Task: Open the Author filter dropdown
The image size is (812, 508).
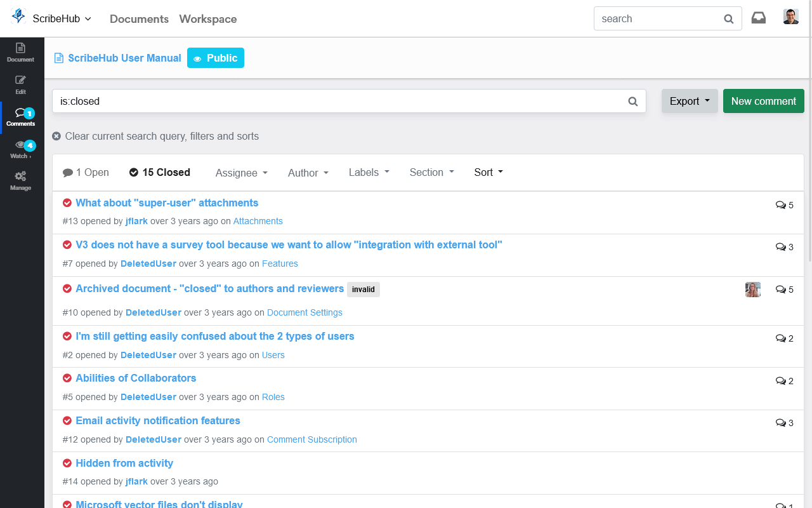Action: 308,173
